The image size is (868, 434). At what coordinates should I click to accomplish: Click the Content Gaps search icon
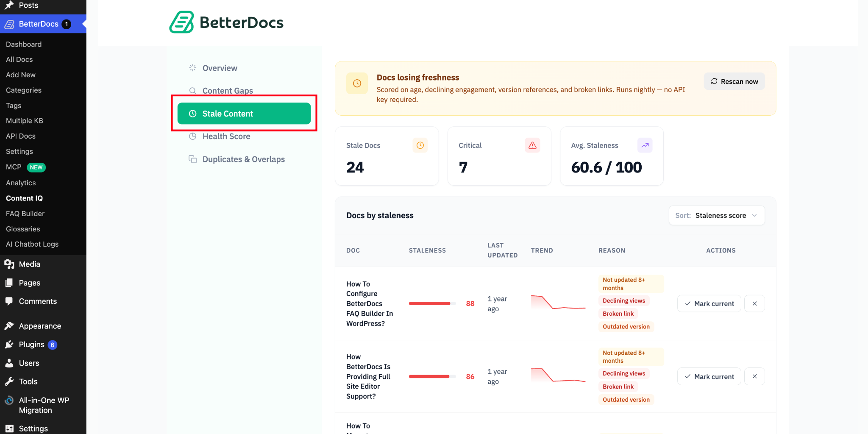[x=192, y=91]
